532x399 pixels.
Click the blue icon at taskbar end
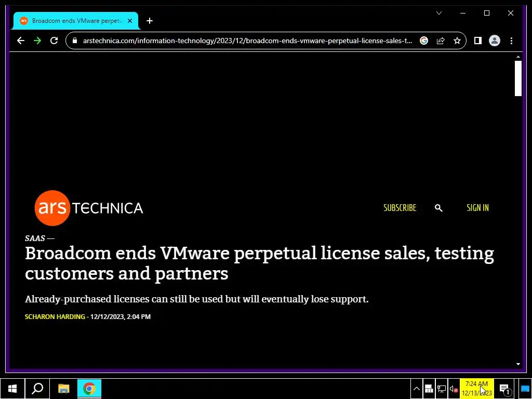pyautogui.click(x=525, y=389)
